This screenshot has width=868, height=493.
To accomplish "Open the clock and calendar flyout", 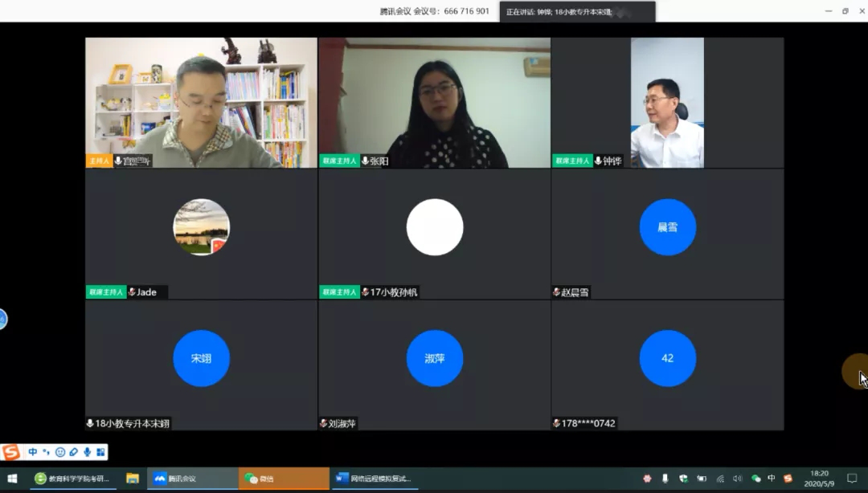I will [819, 479].
